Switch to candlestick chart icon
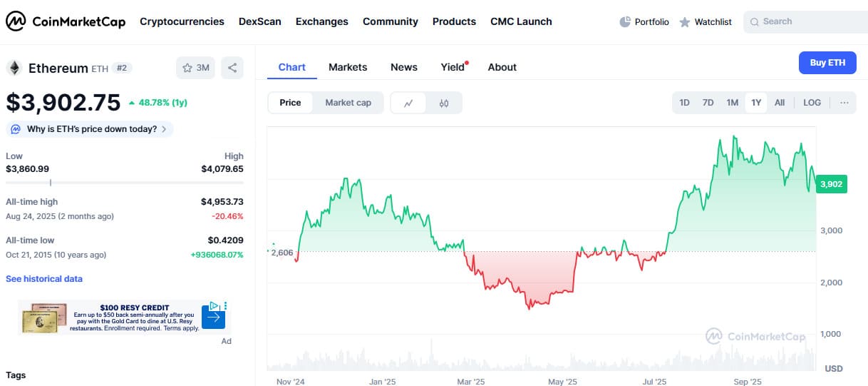The width and height of the screenshot is (868, 386). click(444, 103)
